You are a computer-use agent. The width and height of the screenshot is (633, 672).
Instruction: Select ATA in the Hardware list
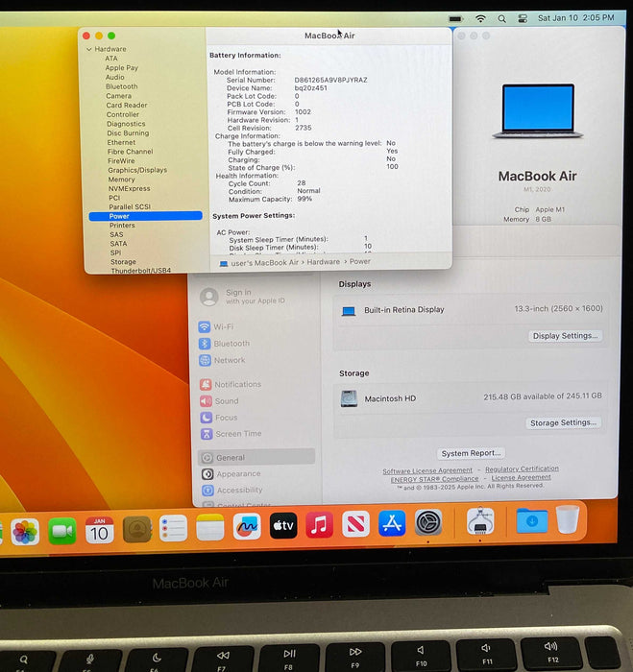tap(111, 59)
